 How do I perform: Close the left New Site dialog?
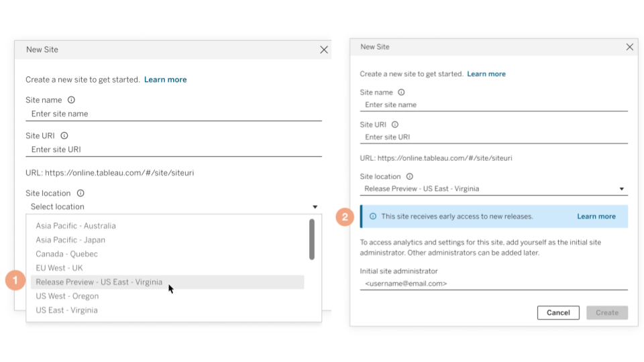click(x=324, y=50)
